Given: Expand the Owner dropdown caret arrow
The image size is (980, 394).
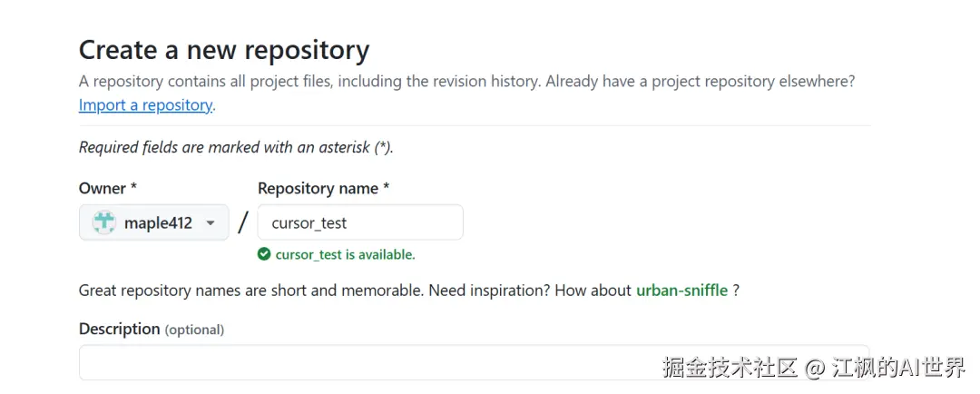Looking at the screenshot, I should point(211,223).
